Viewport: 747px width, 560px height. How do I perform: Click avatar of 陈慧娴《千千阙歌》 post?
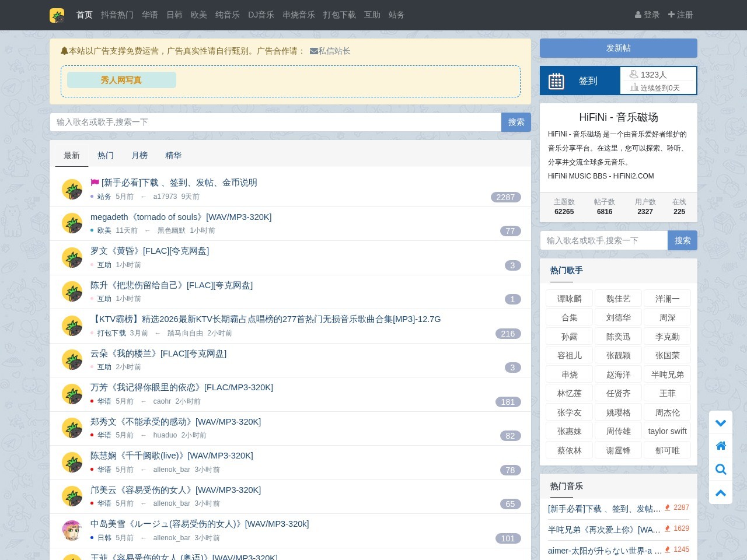pos(72,463)
